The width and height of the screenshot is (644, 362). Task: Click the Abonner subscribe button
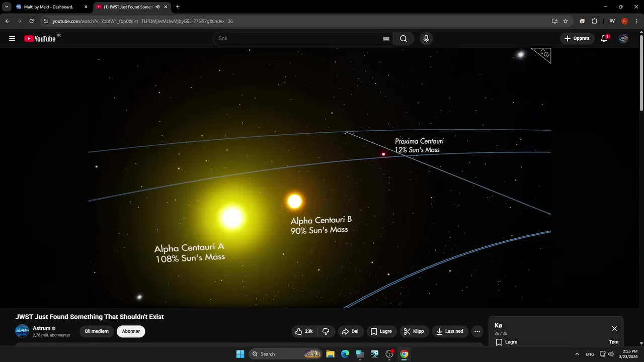point(131,331)
